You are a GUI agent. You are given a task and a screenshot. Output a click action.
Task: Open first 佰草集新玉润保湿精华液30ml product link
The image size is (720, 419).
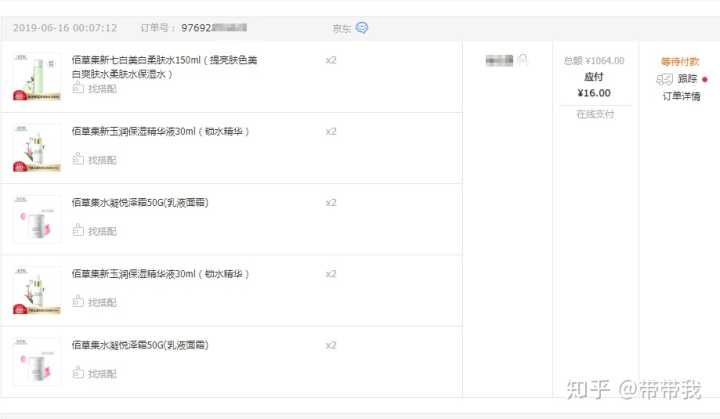[x=160, y=131]
